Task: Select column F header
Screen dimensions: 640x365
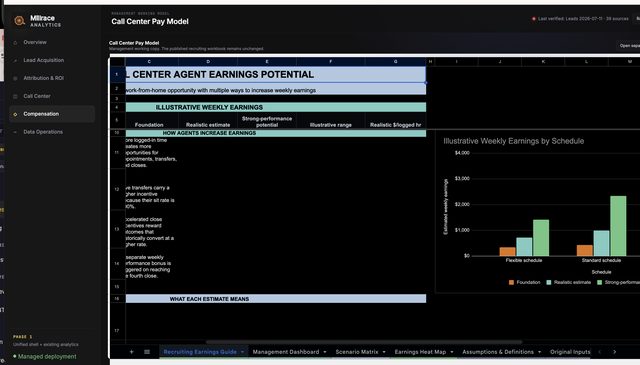Action: 331,62
